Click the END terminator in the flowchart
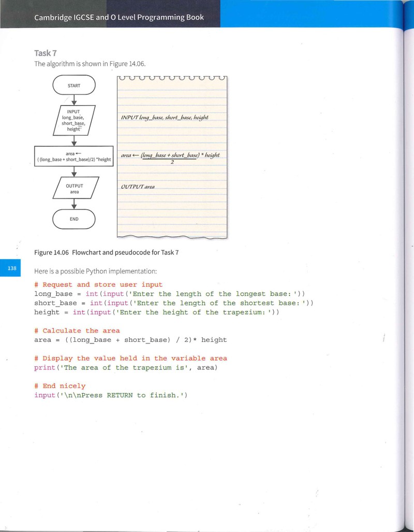Screen dimensions: 414x532 click(x=74, y=219)
